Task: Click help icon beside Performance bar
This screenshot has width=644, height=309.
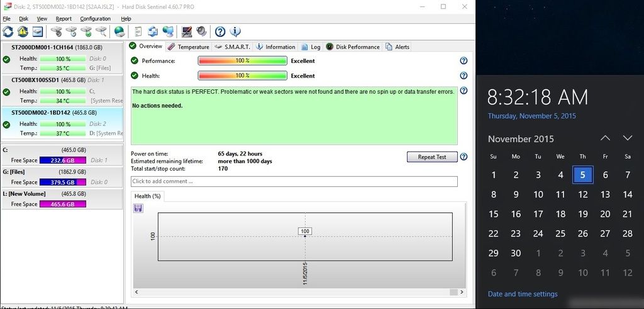Action: [x=464, y=61]
